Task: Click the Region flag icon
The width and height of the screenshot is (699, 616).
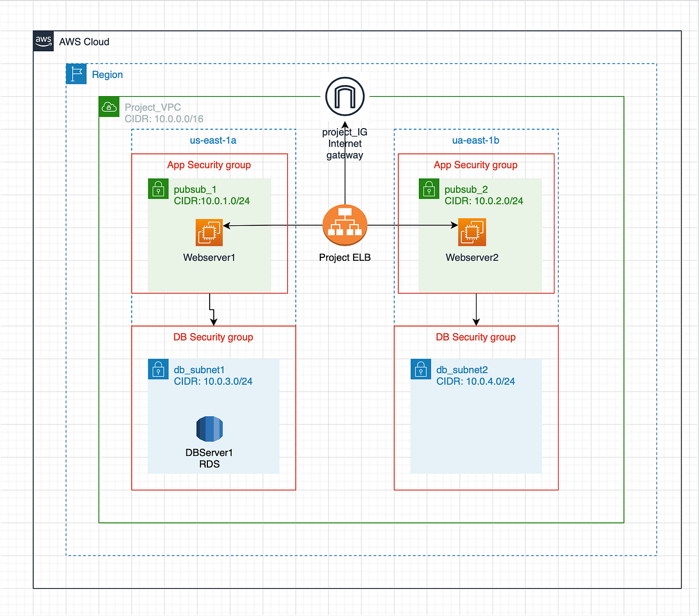Action: point(76,73)
